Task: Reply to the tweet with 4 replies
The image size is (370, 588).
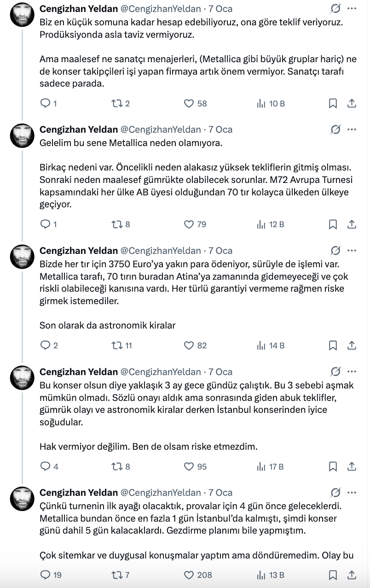Action: click(45, 466)
